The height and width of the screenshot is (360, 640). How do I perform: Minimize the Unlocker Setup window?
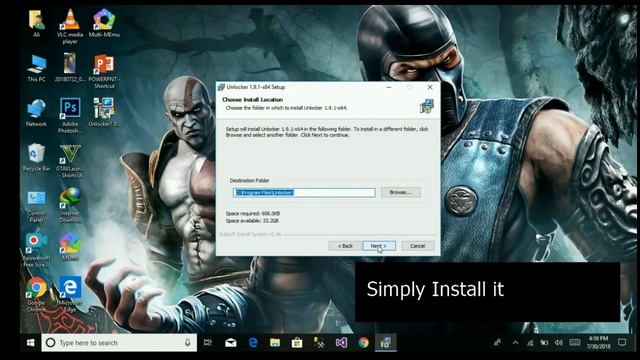(x=389, y=87)
